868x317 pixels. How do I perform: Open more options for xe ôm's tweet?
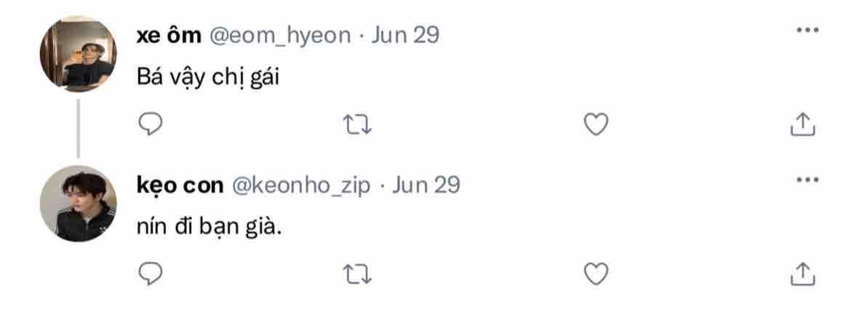(x=808, y=31)
